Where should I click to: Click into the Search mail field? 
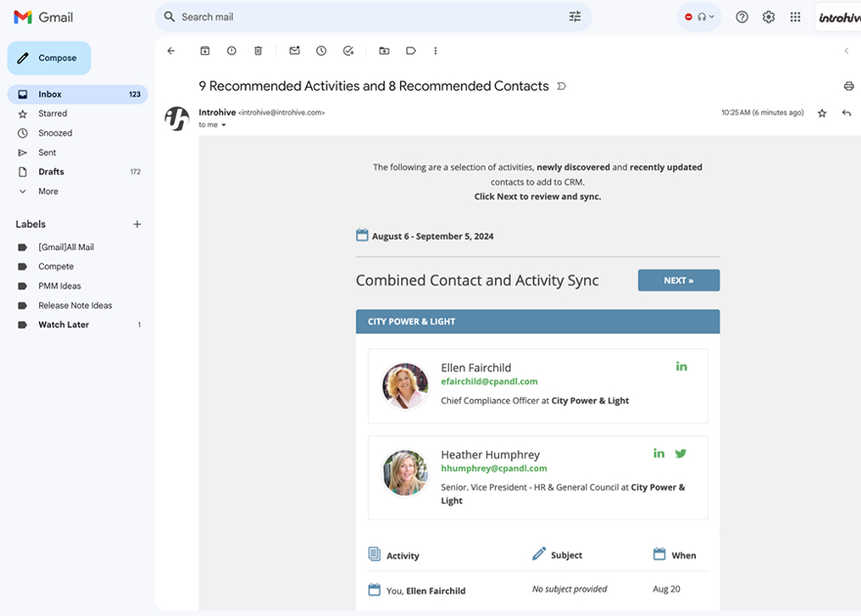[362, 17]
